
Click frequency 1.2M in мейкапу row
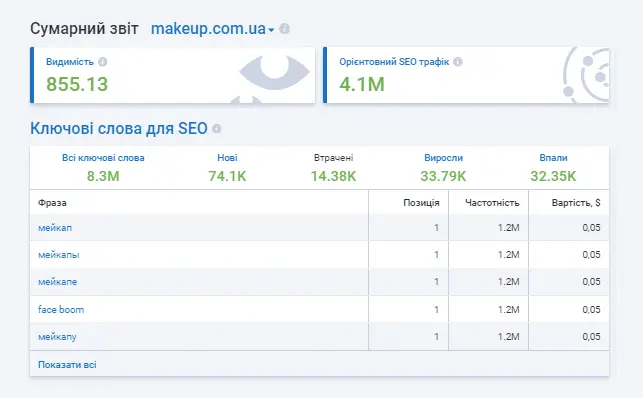508,337
